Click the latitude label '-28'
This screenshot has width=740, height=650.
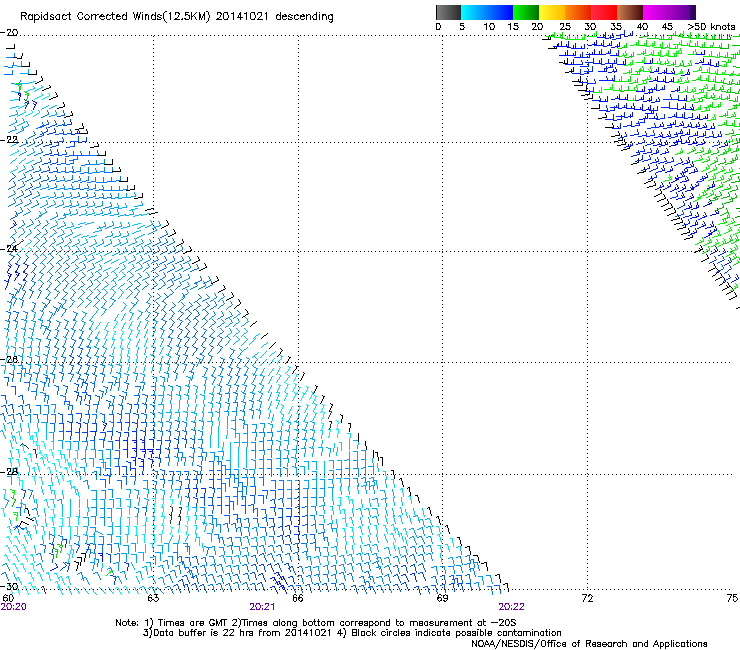[9, 471]
